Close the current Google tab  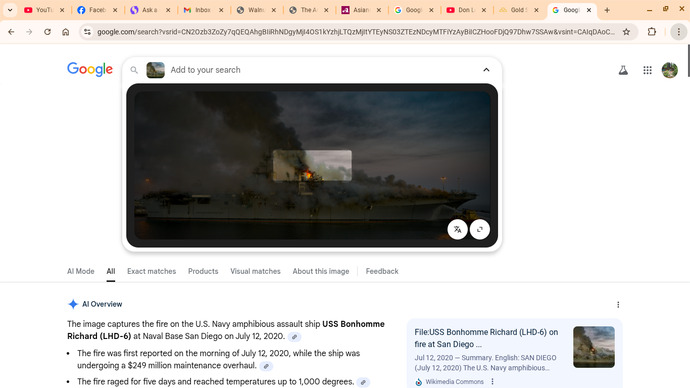point(589,10)
